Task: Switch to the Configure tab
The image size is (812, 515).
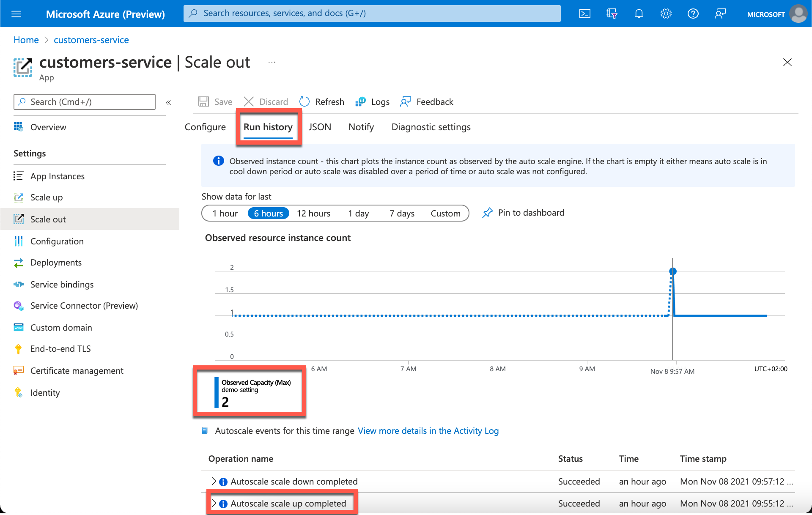Action: pos(205,127)
